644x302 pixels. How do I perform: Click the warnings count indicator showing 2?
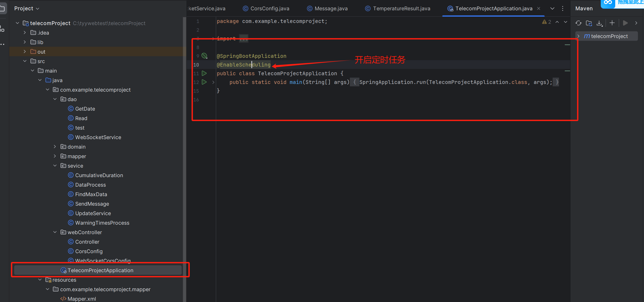coord(546,22)
